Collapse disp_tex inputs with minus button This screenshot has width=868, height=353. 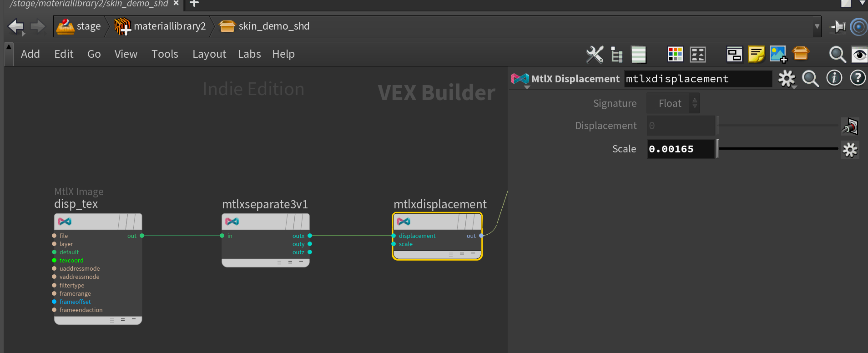click(134, 319)
